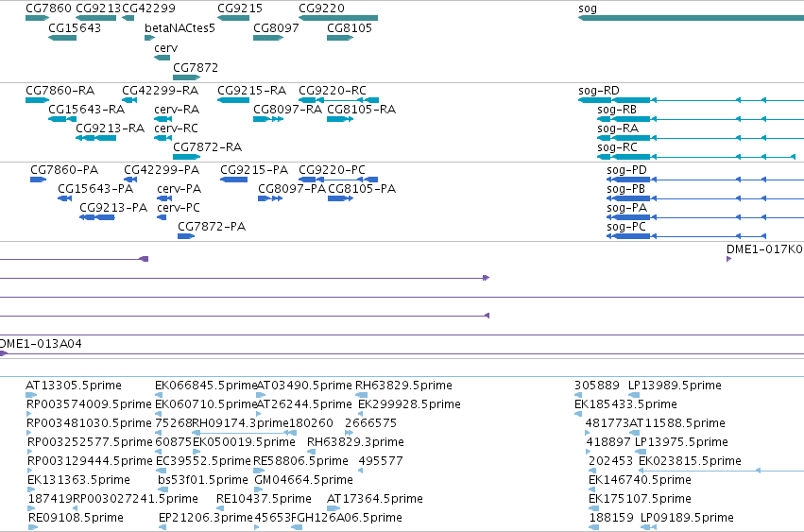Select the RE09108.5prime EST label
804x532 pixels.
(x=76, y=518)
